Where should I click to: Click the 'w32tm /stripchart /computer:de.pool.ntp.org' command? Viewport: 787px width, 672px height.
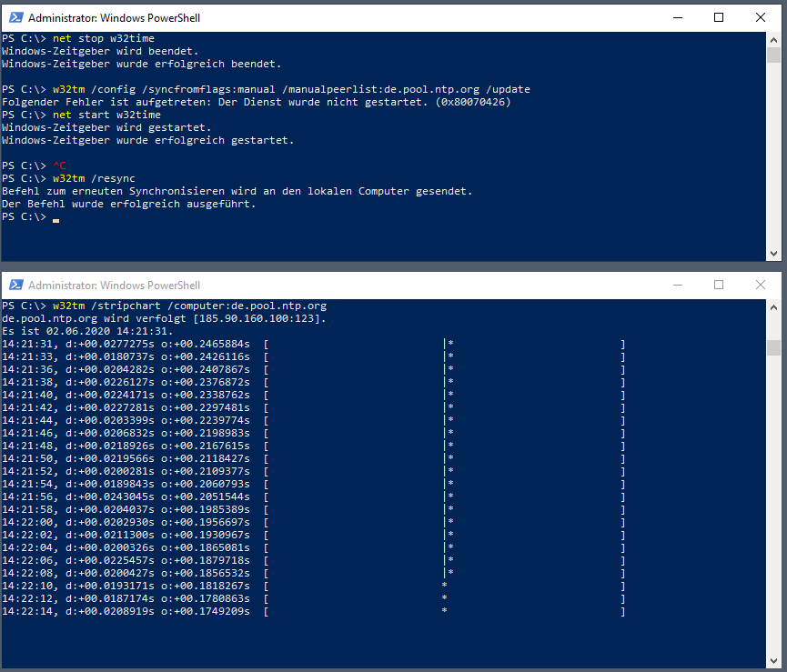(x=190, y=306)
